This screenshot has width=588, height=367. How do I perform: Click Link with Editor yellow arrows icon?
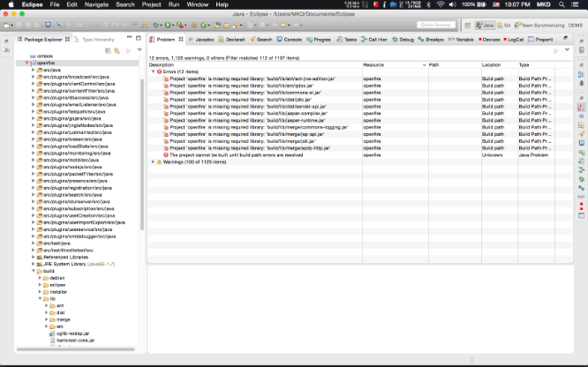point(117,50)
